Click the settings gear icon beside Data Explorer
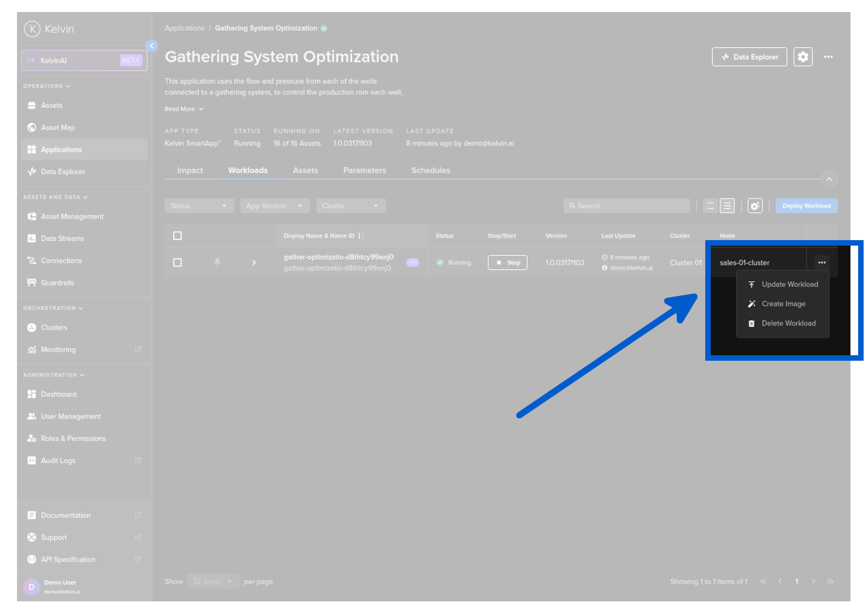The image size is (868, 614). tap(803, 57)
